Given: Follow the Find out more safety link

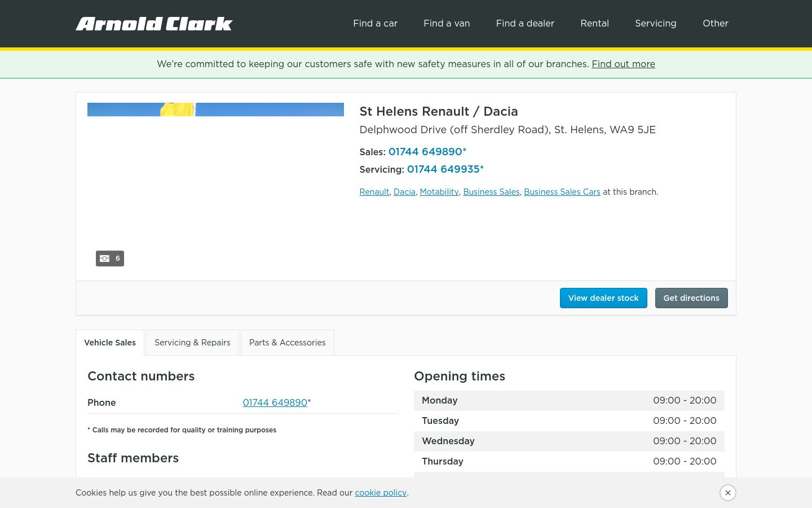Looking at the screenshot, I should (x=623, y=64).
